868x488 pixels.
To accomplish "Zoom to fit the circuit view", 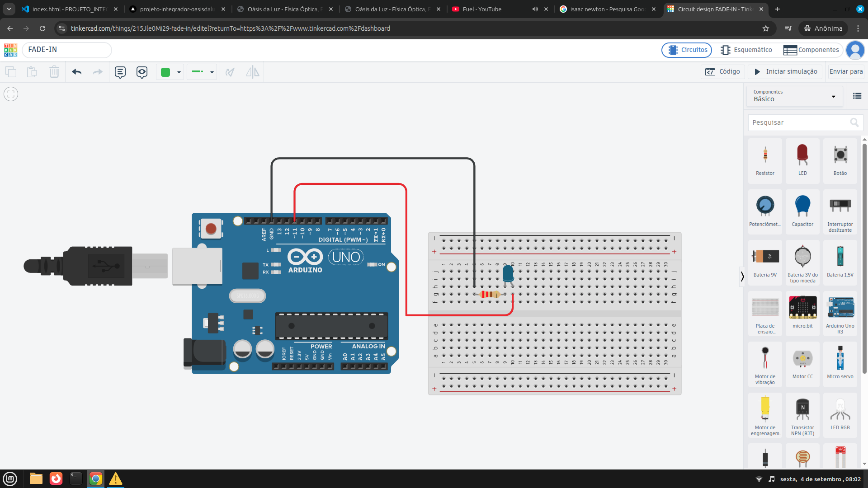I will pos(11,94).
